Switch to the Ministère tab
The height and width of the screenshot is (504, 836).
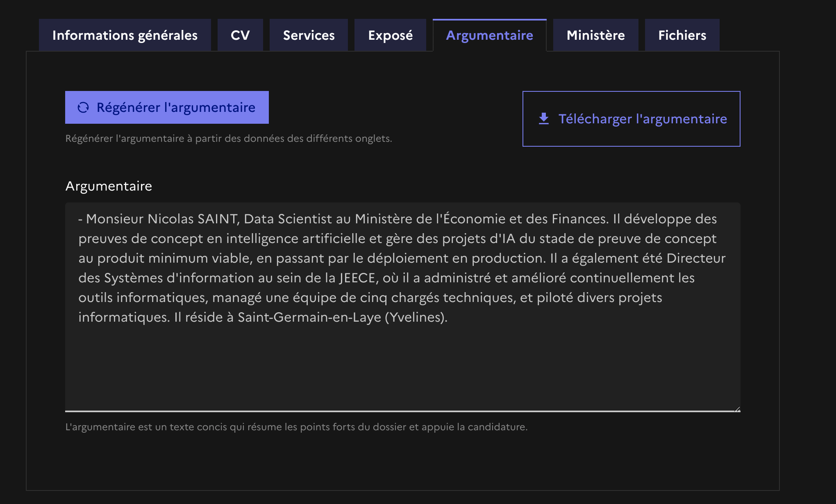[x=595, y=35]
